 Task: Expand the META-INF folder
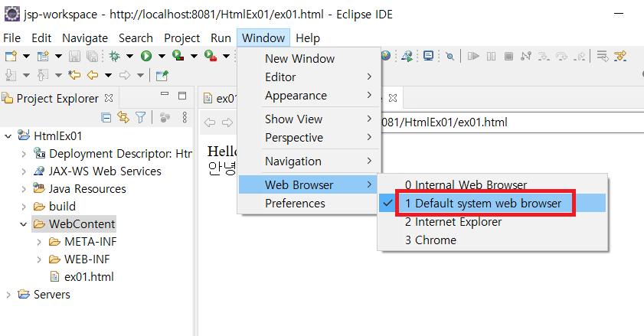coord(39,242)
